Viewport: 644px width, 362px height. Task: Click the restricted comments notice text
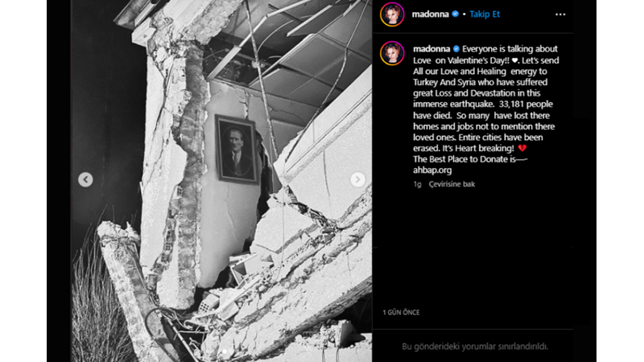(x=475, y=347)
